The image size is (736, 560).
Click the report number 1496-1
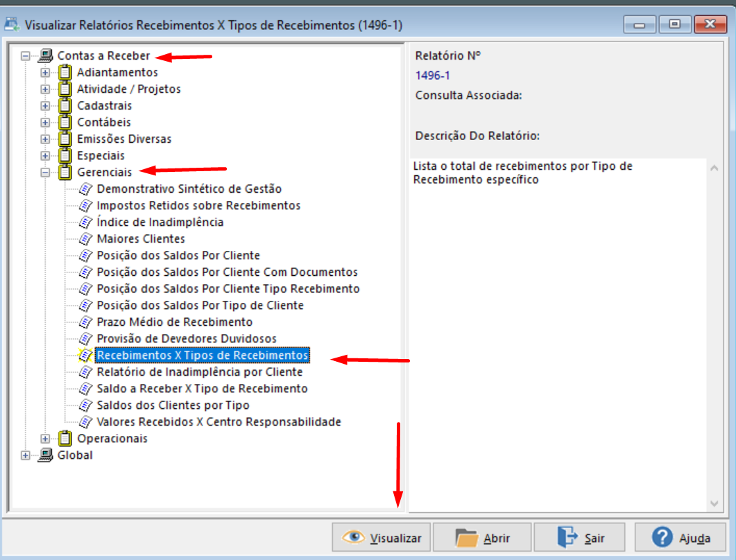[432, 76]
